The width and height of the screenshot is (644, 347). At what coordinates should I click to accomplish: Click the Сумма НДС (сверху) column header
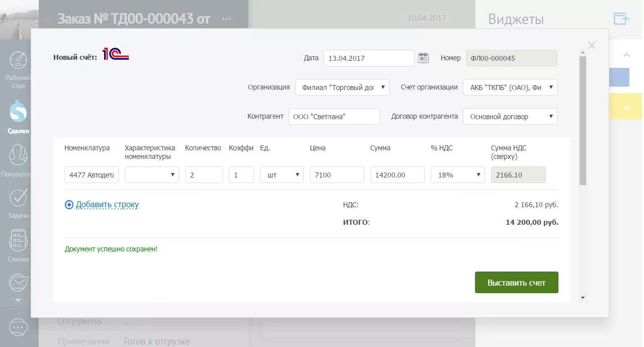click(x=509, y=152)
